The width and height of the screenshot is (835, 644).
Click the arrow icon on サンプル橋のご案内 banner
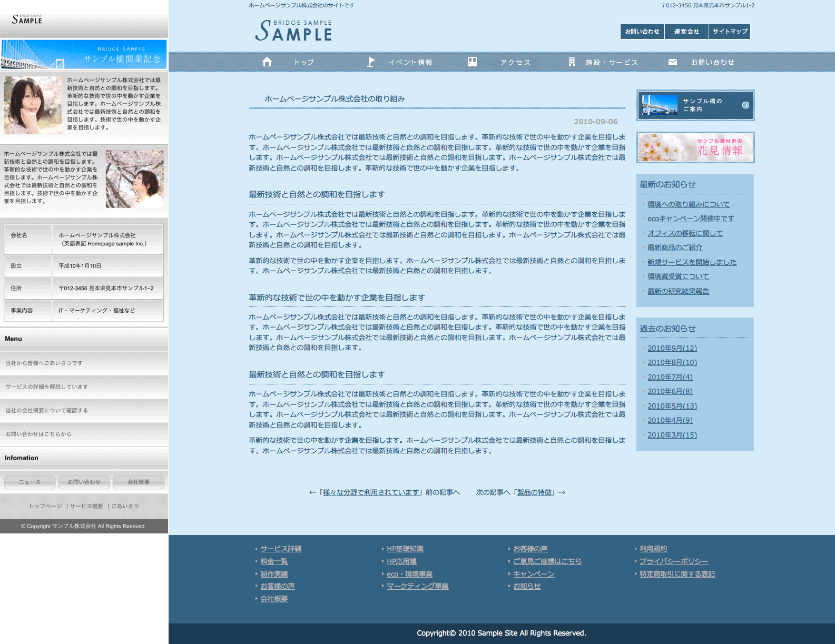click(745, 105)
